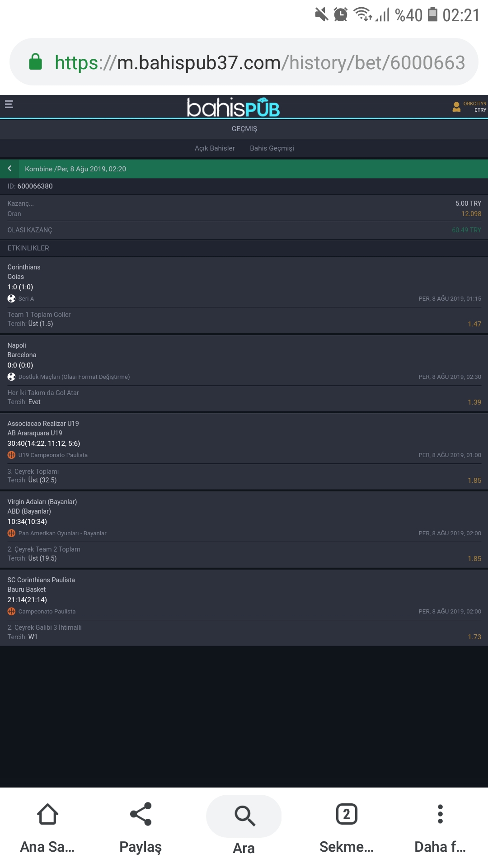The height and width of the screenshot is (868, 488).
Task: Tap the Ana Sayfa home icon
Action: point(47,814)
